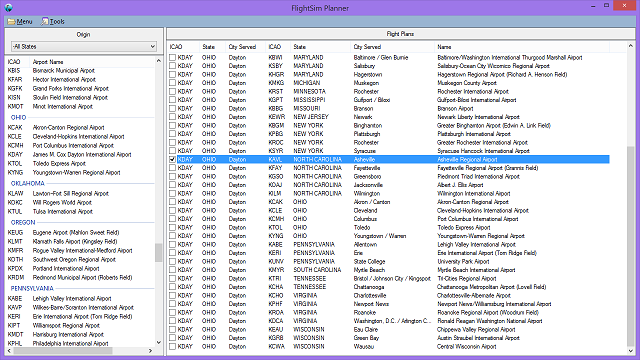Select KABE Lehigh Valley in origin list
The height and width of the screenshot is (360, 640).
tap(80, 298)
